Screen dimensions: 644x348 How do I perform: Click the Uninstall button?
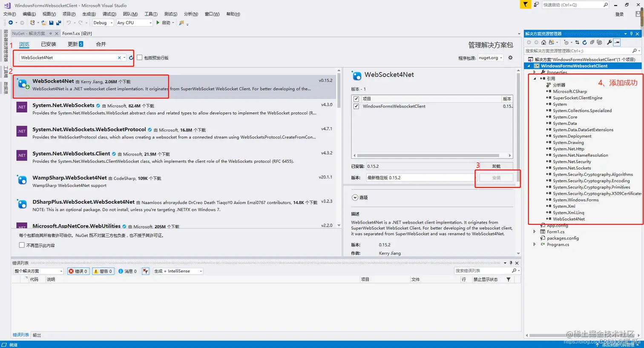tap(496, 166)
